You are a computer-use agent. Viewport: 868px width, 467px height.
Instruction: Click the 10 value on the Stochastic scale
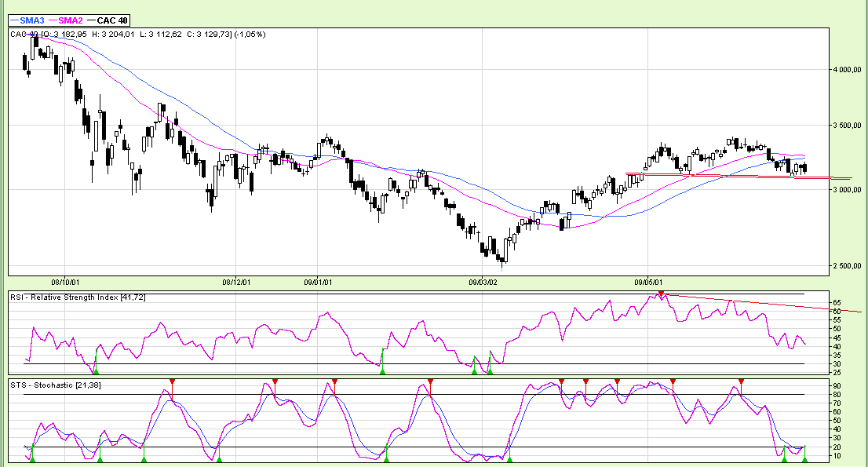(x=837, y=456)
